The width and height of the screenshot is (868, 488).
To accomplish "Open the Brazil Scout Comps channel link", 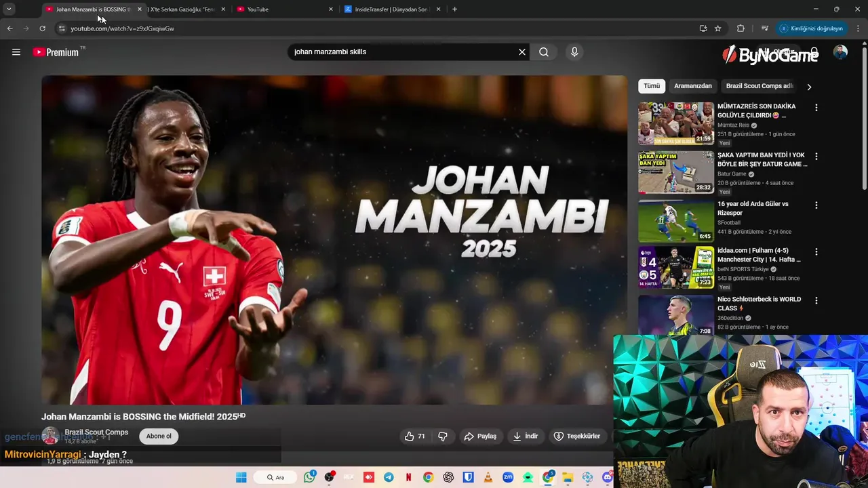I will [96, 432].
